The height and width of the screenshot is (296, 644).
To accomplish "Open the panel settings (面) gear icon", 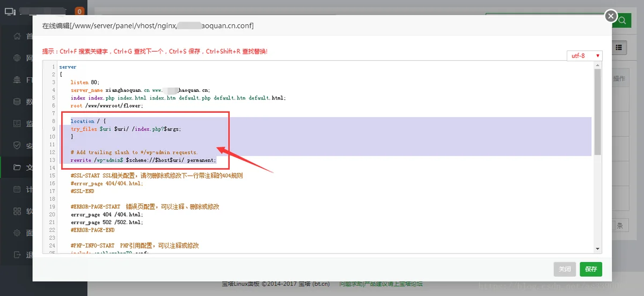I will [17, 233].
